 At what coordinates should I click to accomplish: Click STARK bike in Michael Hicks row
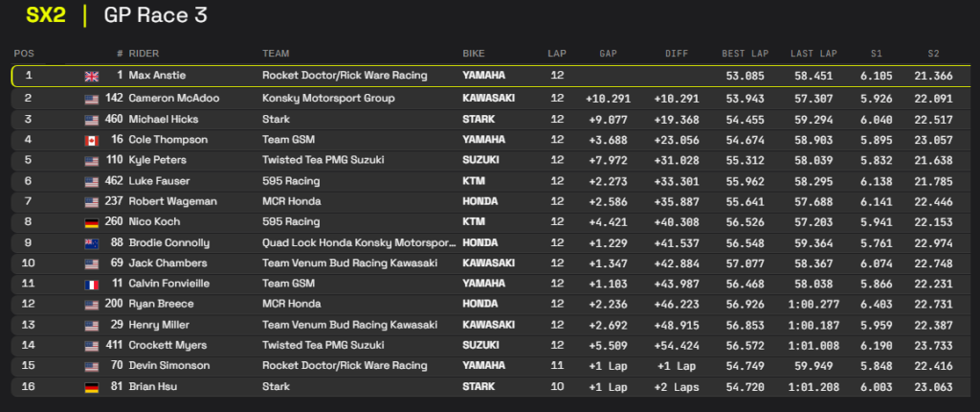479,120
